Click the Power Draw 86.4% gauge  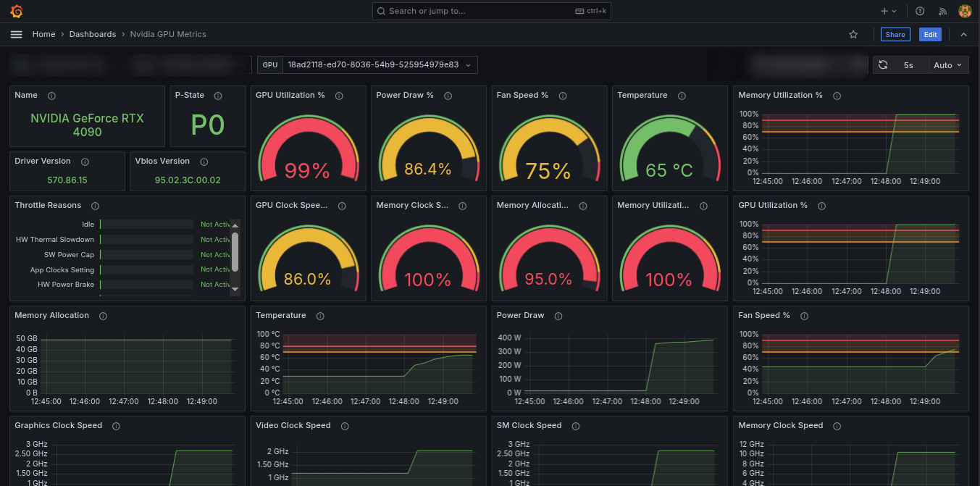click(427, 148)
